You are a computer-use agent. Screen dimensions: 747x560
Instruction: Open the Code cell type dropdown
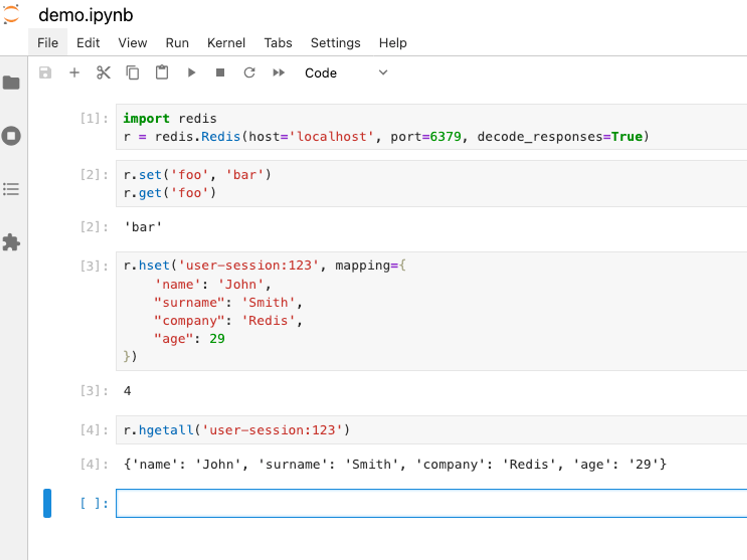click(346, 73)
